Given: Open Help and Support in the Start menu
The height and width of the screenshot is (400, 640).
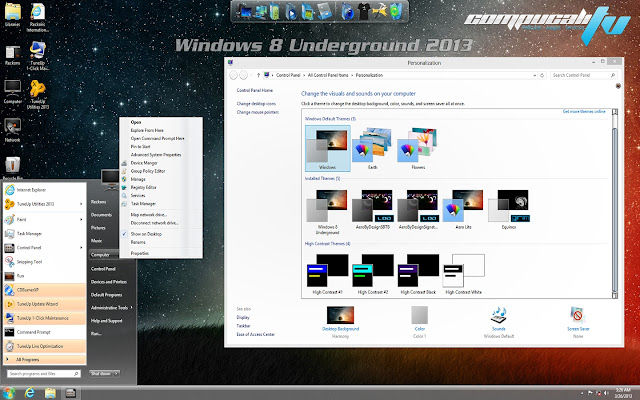Looking at the screenshot, I should click(x=106, y=321).
